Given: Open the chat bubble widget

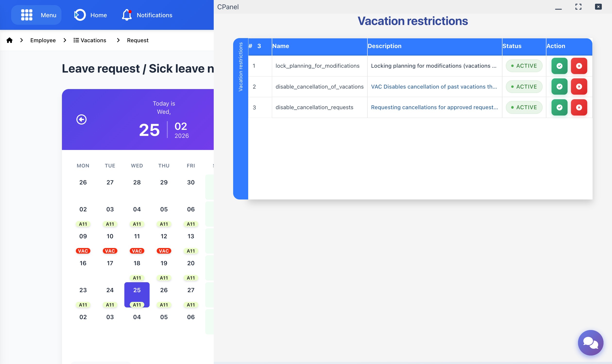Looking at the screenshot, I should 590,342.
